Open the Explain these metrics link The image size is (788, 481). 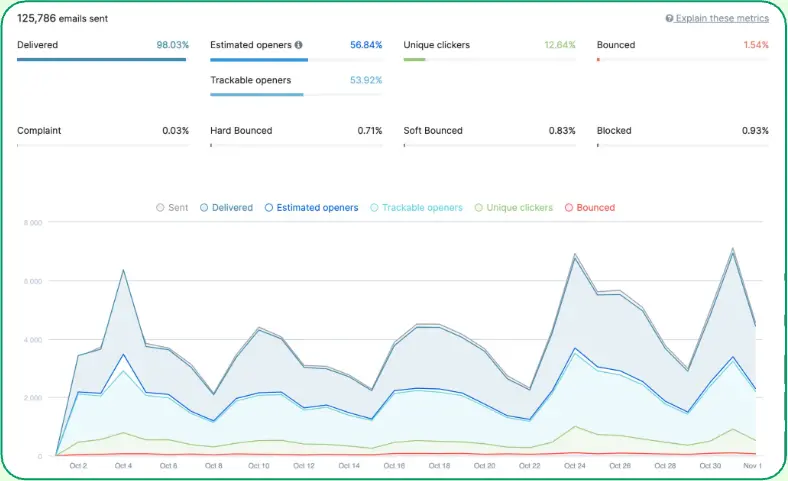click(x=722, y=18)
